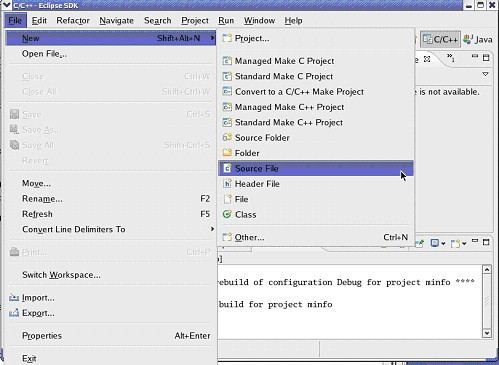Open the Refactor menu

(73, 21)
